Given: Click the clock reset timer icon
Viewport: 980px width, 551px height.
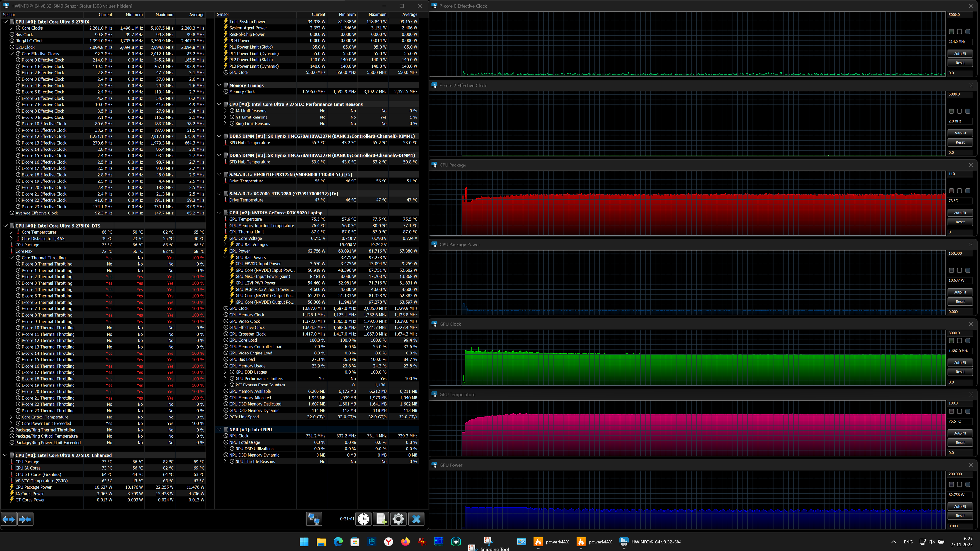Looking at the screenshot, I should 363,519.
